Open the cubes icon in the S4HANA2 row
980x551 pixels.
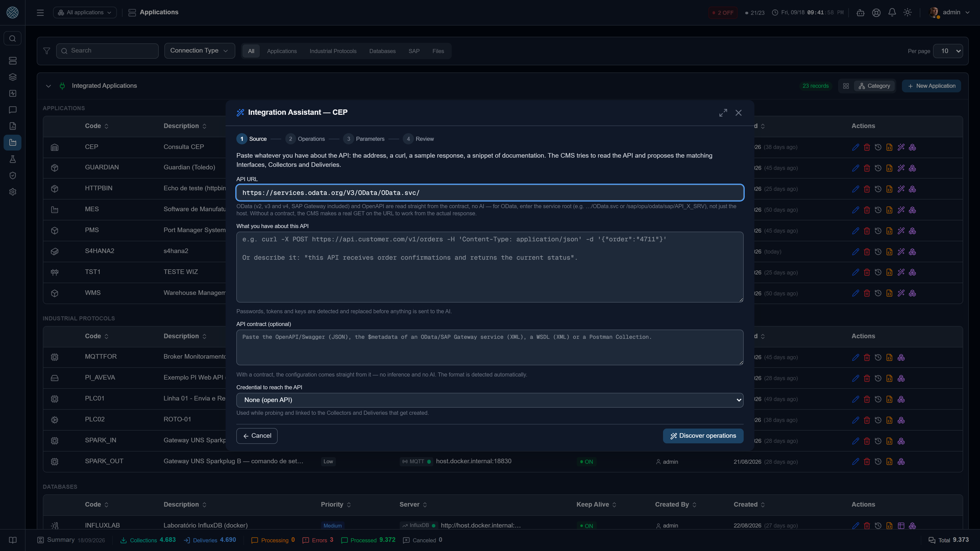tap(912, 252)
